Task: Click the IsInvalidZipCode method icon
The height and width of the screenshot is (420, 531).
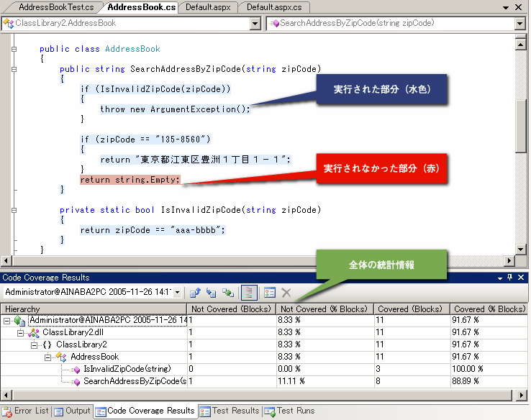Action: coord(75,370)
